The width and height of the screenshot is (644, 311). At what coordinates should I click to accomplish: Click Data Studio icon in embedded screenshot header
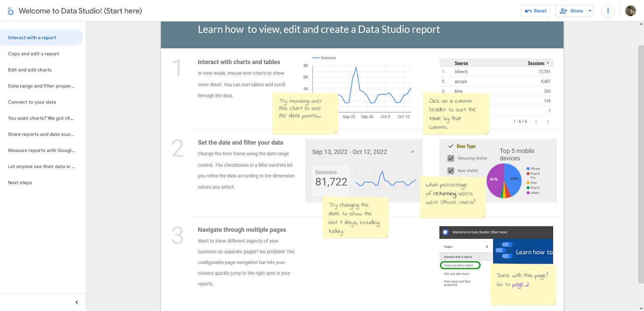pyautogui.click(x=446, y=232)
